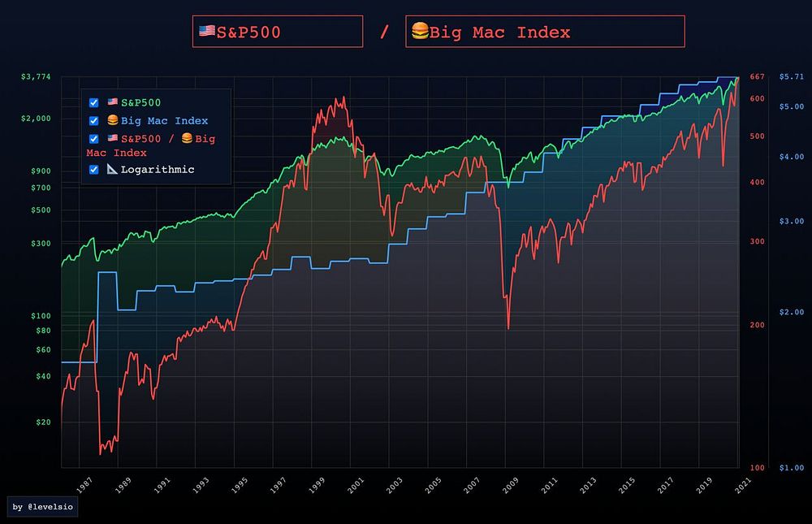Screen dimensions: 812x524
Task: Click the '$1.00' Big Mac price label
Action: pyautogui.click(x=791, y=468)
